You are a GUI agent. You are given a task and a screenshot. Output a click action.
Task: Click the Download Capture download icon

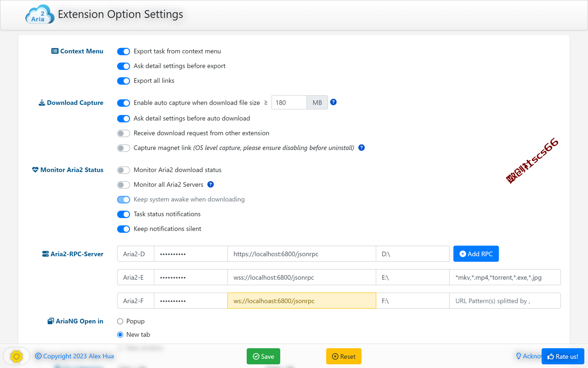[42, 103]
